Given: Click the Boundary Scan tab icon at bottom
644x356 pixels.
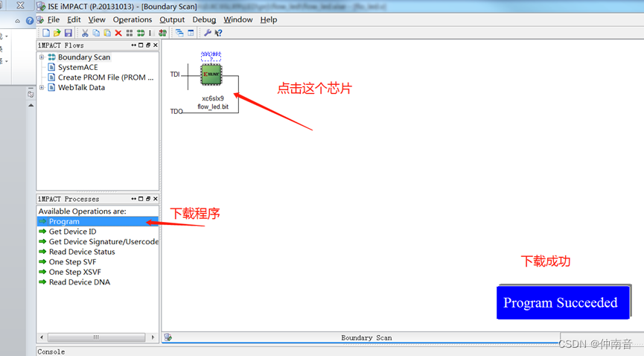Looking at the screenshot, I should tap(168, 337).
